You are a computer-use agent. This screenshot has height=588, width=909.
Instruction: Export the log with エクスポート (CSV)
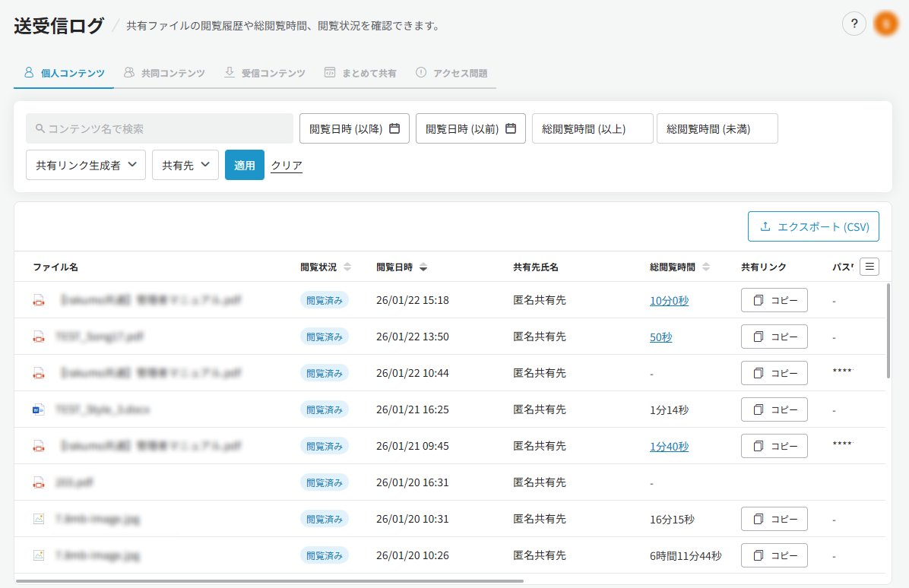tap(813, 226)
